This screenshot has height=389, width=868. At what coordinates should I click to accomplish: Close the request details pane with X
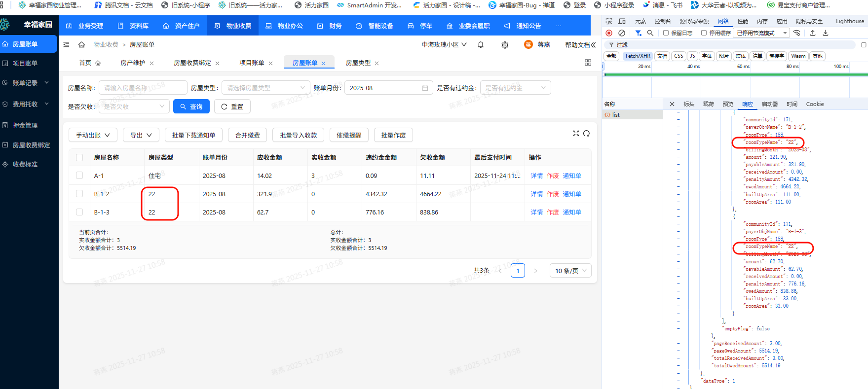point(672,104)
